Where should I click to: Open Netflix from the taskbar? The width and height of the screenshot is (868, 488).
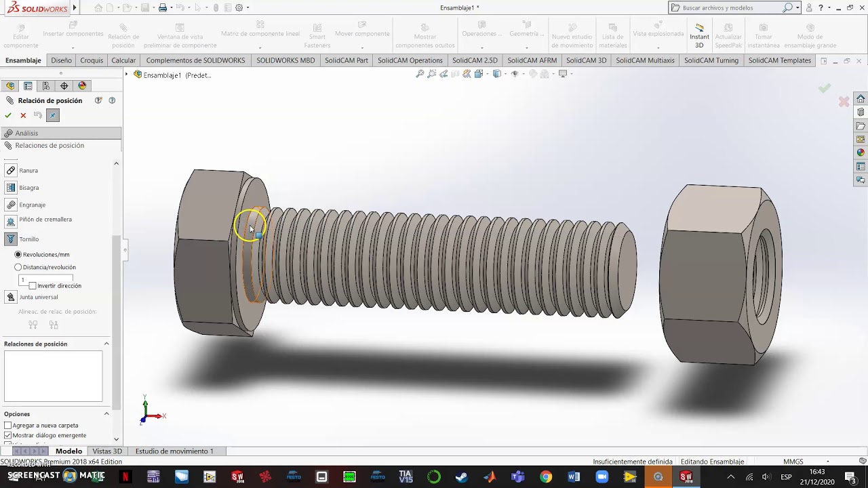125,477
